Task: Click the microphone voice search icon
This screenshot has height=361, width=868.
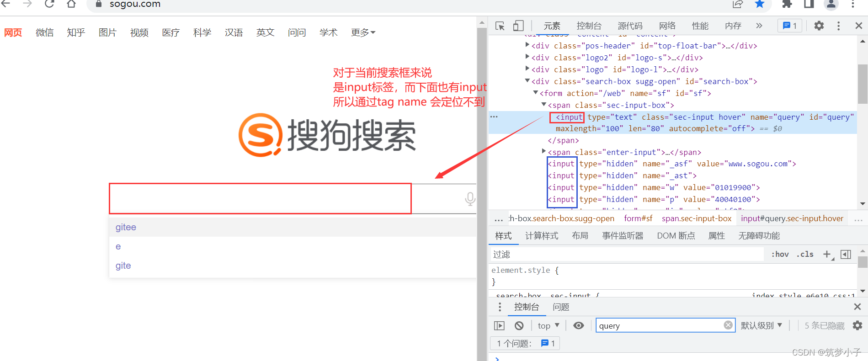Action: point(470,199)
